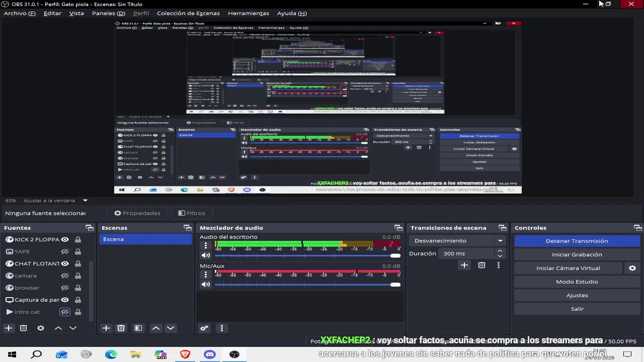Increase transition duration with up arrow
The width and height of the screenshot is (644, 362).
coord(500,251)
